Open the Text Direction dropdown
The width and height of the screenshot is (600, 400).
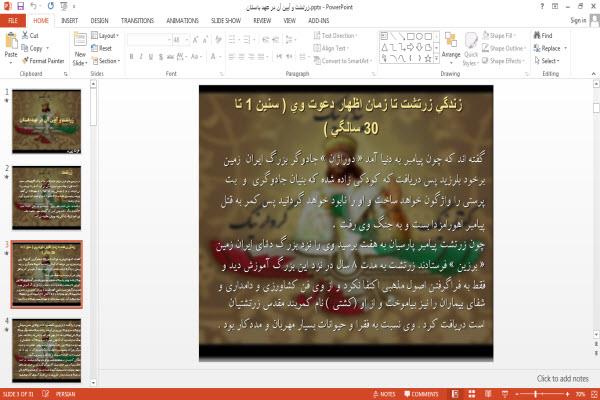click(336, 36)
